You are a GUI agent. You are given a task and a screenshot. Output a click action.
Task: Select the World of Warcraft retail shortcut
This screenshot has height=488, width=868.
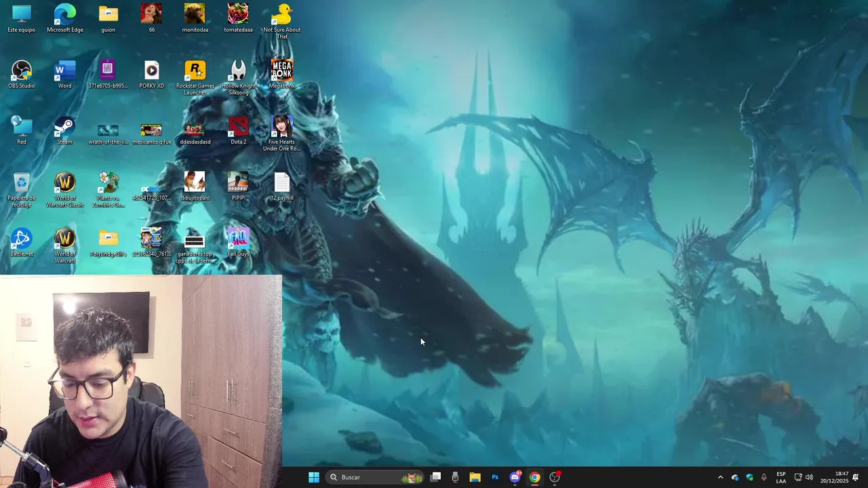pyautogui.click(x=65, y=246)
